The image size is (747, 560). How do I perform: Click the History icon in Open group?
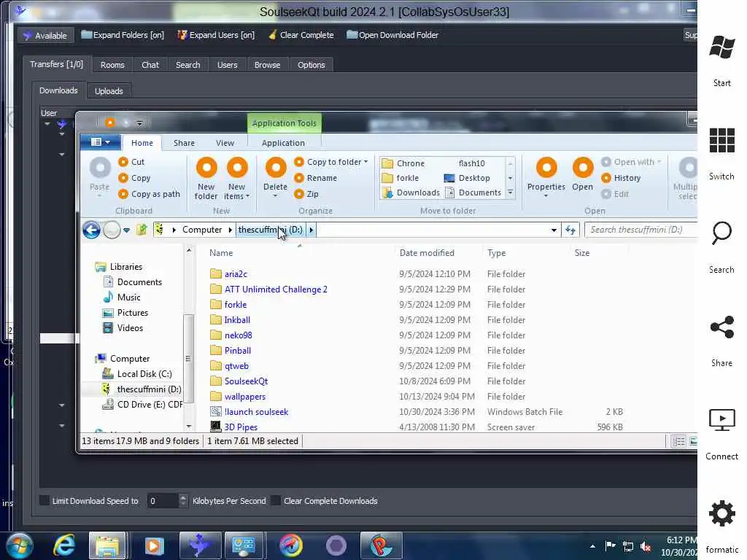point(606,178)
